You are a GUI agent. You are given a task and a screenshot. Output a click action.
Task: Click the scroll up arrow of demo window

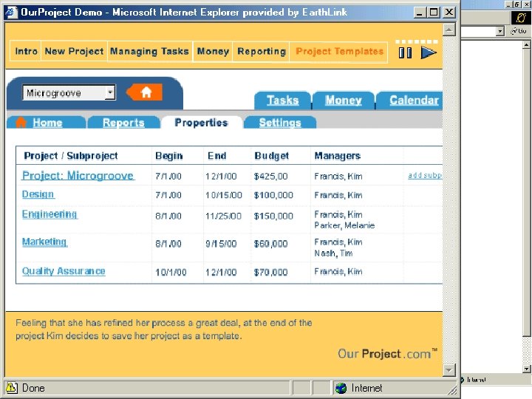click(x=449, y=30)
